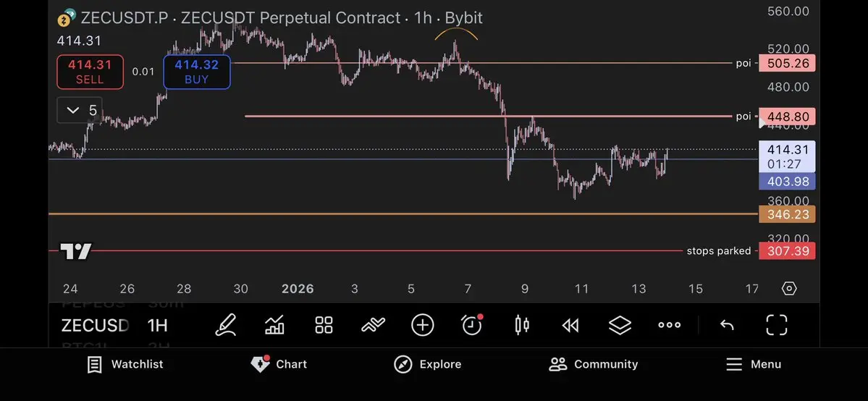Open chart settings hexagon gear icon

pyautogui.click(x=789, y=289)
